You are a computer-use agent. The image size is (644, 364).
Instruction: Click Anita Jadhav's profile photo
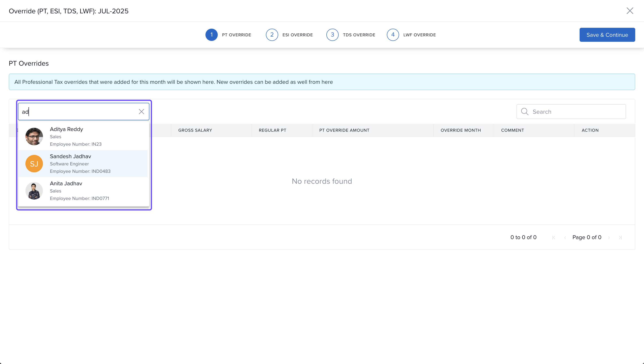(34, 191)
